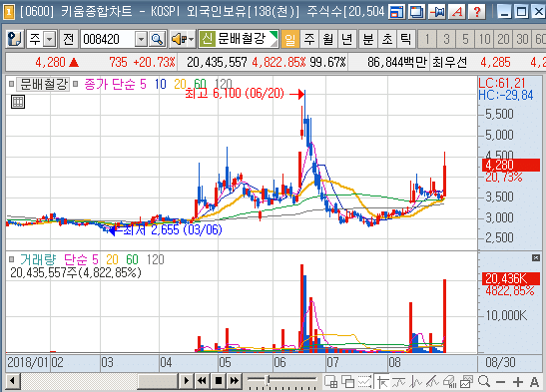Click the current price tag 4,280 on axis
The width and height of the screenshot is (546, 392).
point(511,165)
